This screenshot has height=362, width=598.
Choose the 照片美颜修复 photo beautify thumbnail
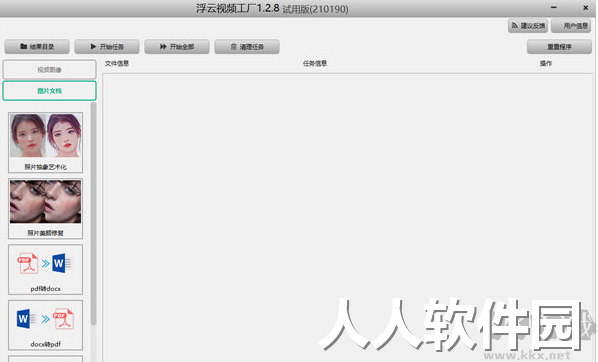click(45, 208)
